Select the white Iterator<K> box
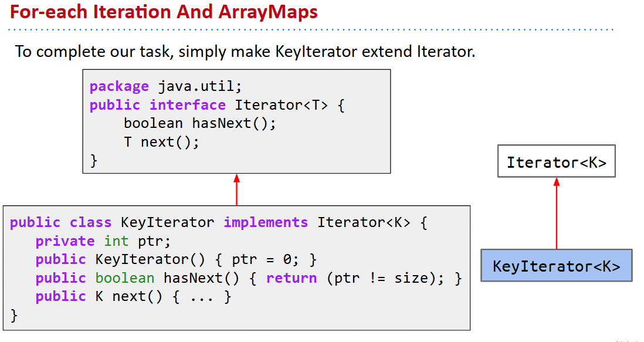Image resolution: width=644 pixels, height=342 pixels. [x=556, y=161]
